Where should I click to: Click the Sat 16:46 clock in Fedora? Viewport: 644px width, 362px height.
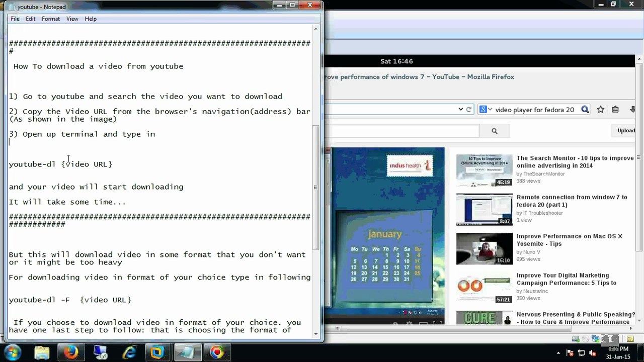396,61
